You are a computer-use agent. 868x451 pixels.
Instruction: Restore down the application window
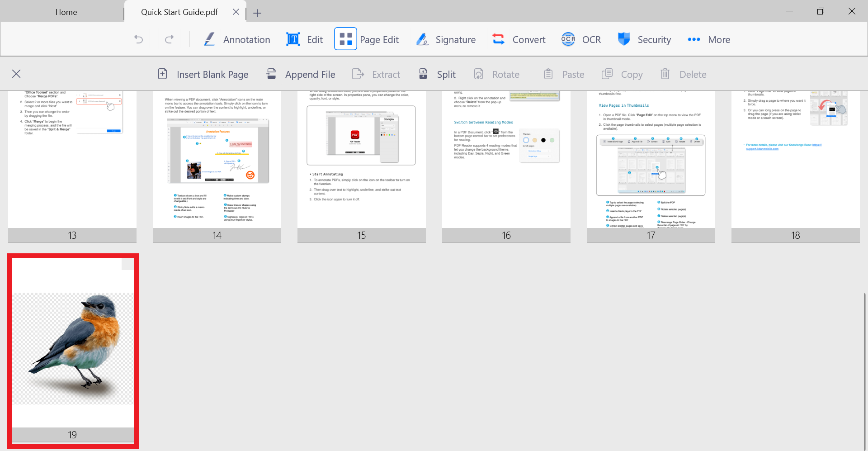coord(821,11)
